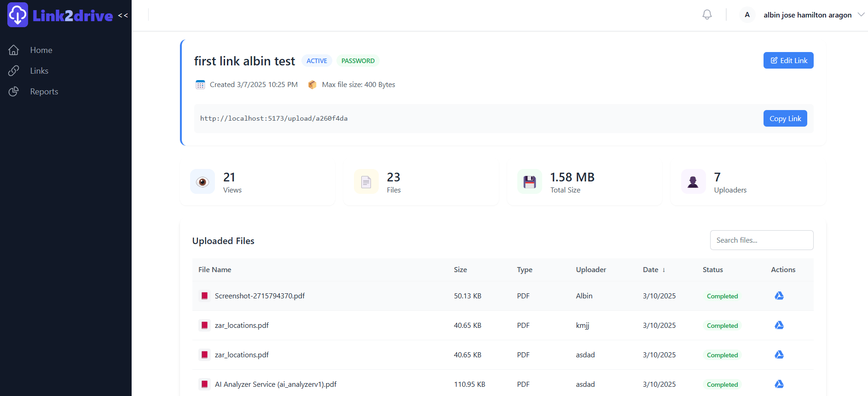Click the floppy disk Total Size icon

(x=530, y=182)
